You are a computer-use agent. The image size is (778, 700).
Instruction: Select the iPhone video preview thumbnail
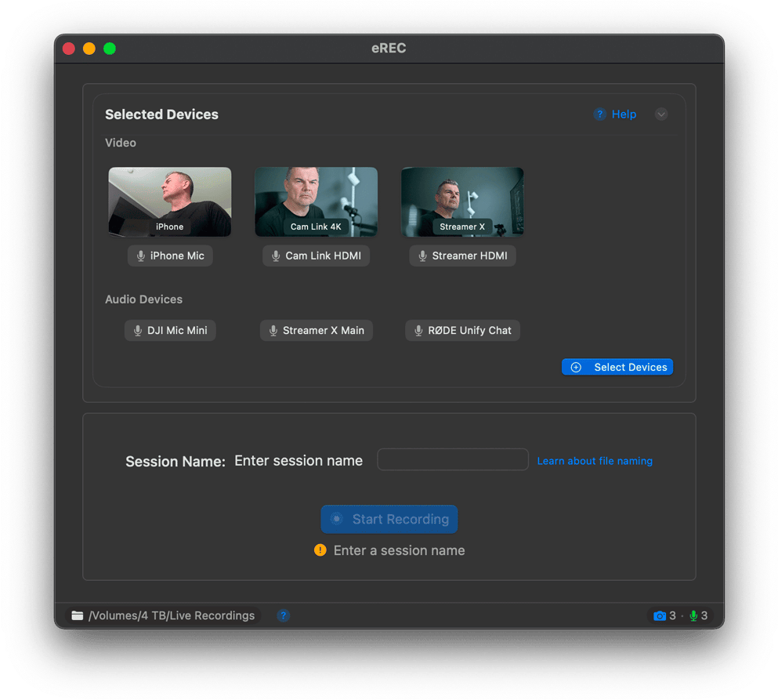[x=170, y=201]
